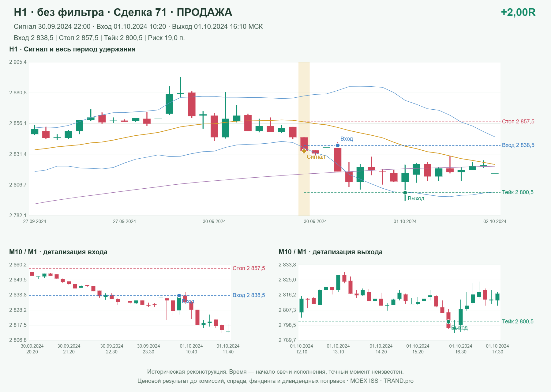Click the 2 880,8 price axis label
551x392 pixels.
tap(18, 93)
